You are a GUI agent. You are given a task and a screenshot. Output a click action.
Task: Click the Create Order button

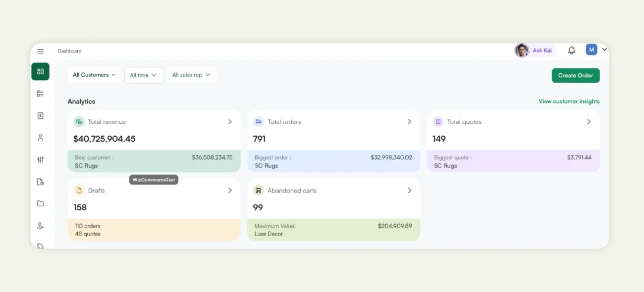pos(576,75)
